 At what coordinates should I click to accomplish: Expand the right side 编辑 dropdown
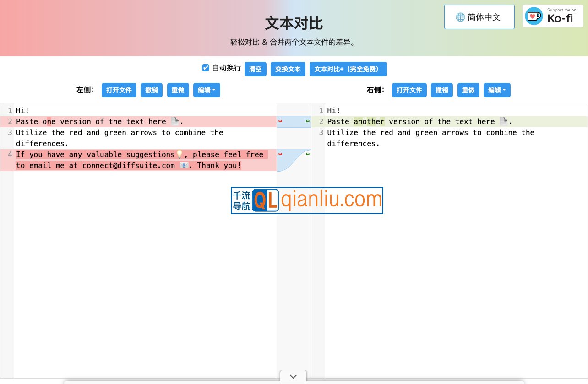coord(497,90)
